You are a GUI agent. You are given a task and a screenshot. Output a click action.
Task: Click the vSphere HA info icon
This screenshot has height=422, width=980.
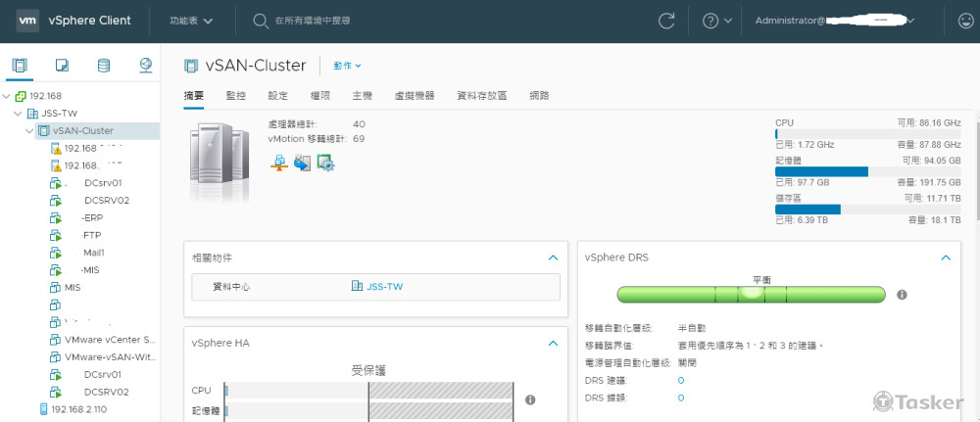pyautogui.click(x=530, y=399)
